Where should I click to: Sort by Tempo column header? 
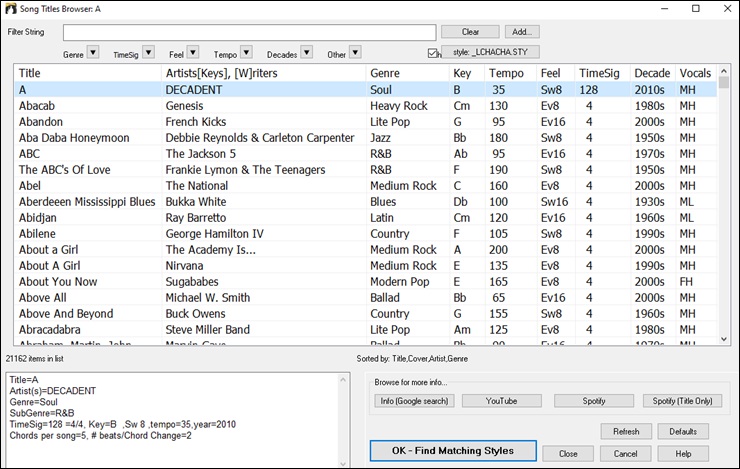(x=511, y=73)
